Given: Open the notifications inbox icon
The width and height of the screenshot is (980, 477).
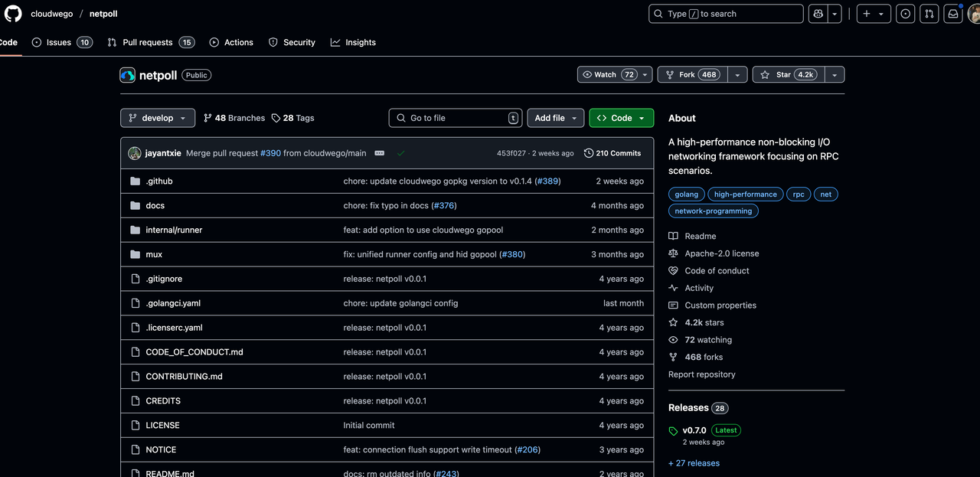Looking at the screenshot, I should pyautogui.click(x=953, y=14).
